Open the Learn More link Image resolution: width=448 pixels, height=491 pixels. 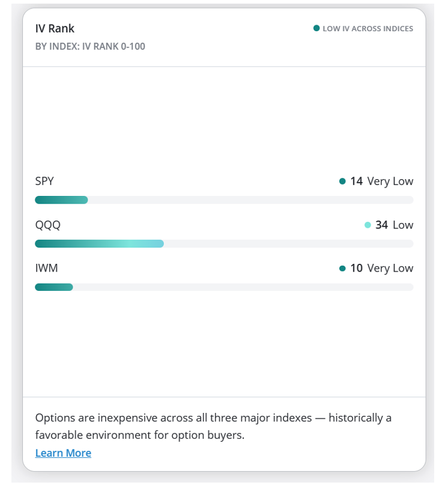point(63,453)
